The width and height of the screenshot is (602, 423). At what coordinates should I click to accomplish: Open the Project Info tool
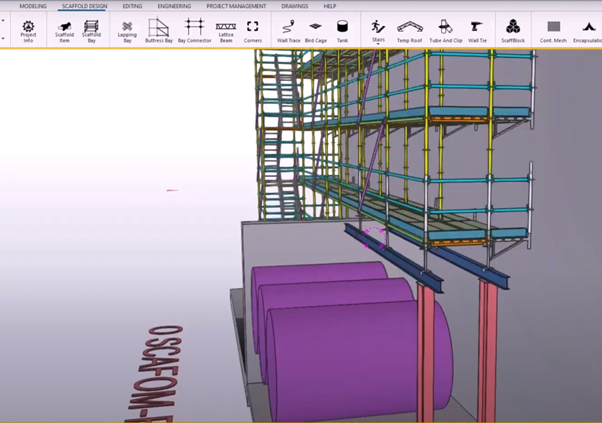28,31
